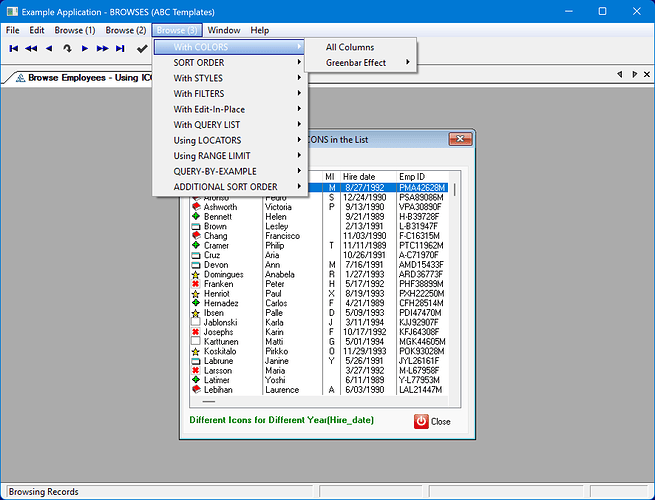Select the Devon Ann employee row
This screenshot has height=500, width=655.
(319, 265)
